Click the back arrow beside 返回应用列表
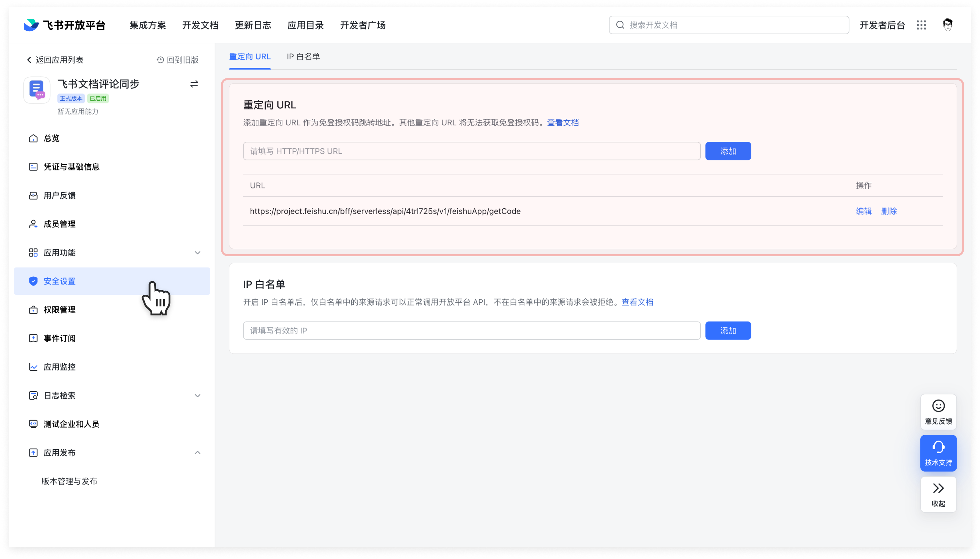Image resolution: width=980 pixels, height=559 pixels. tap(29, 60)
